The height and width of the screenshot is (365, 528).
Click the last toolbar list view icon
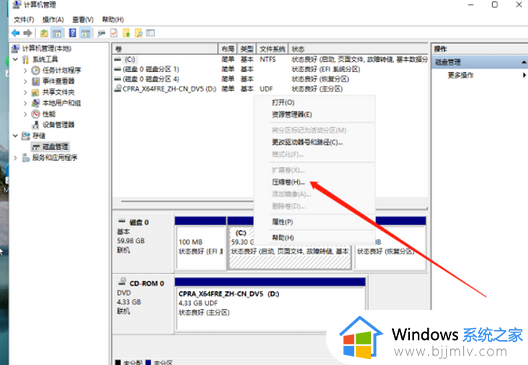[x=151, y=33]
